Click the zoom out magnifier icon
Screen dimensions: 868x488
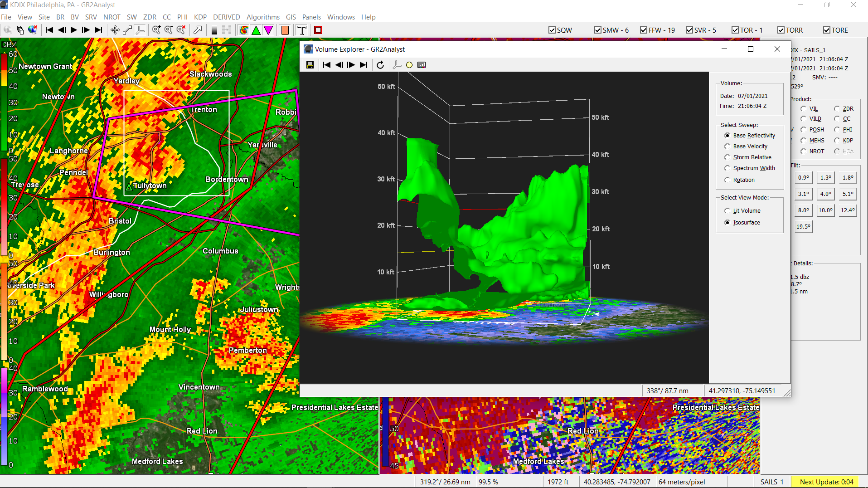point(169,30)
